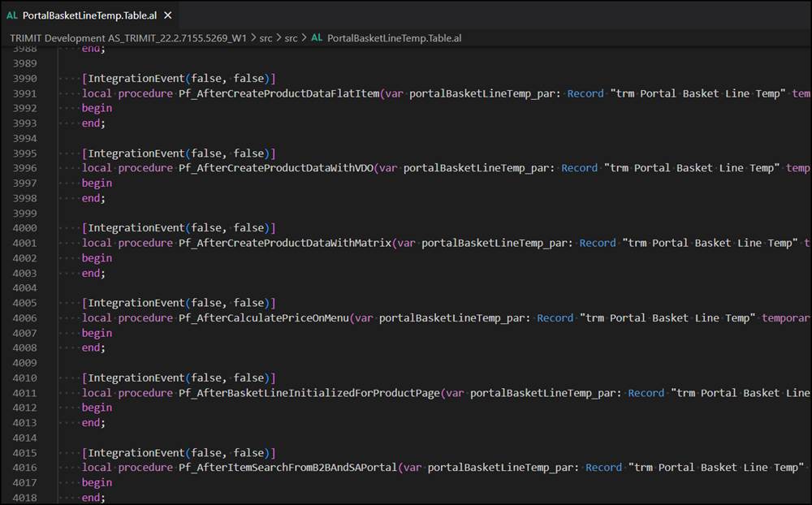Click the AL file icon in the editor tab
This screenshot has height=505, width=812.
point(14,14)
